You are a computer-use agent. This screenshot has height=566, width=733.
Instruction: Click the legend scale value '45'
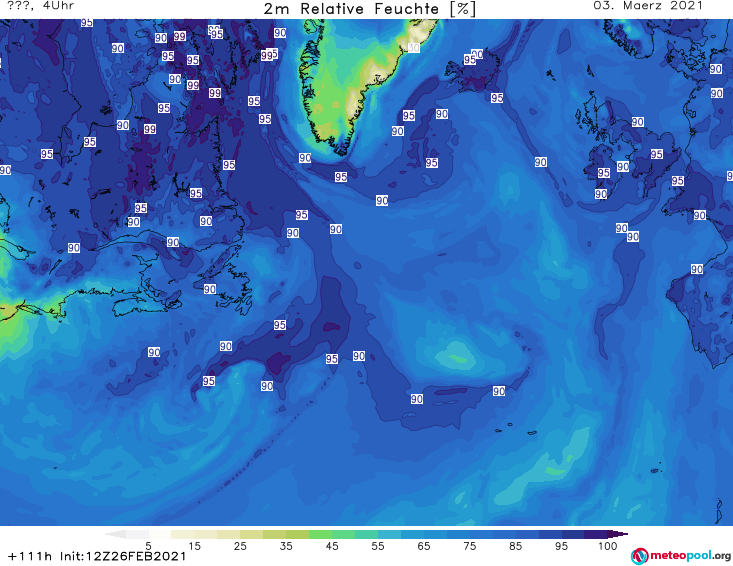332,546
